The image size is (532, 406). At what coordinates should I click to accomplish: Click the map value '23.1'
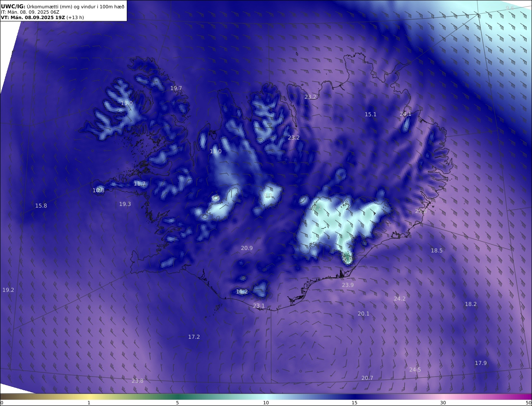[259, 306]
